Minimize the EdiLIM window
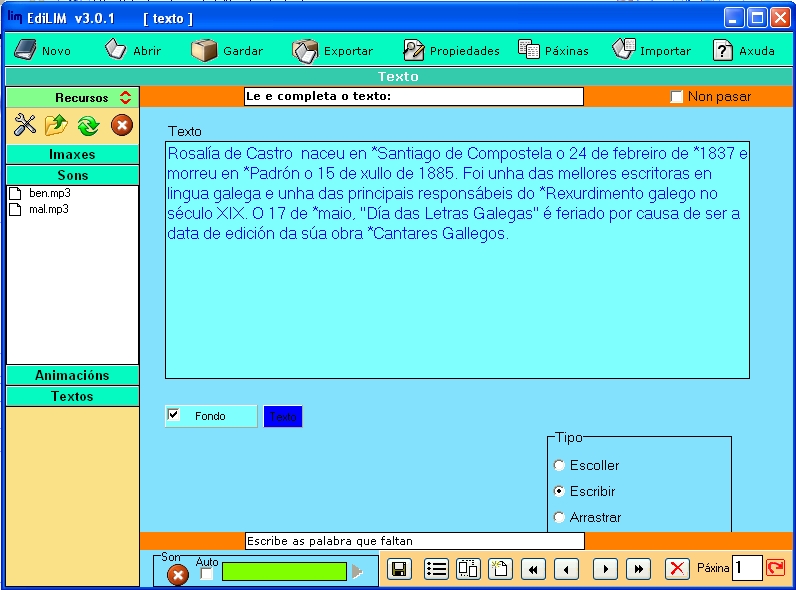796x590 pixels. coord(734,18)
